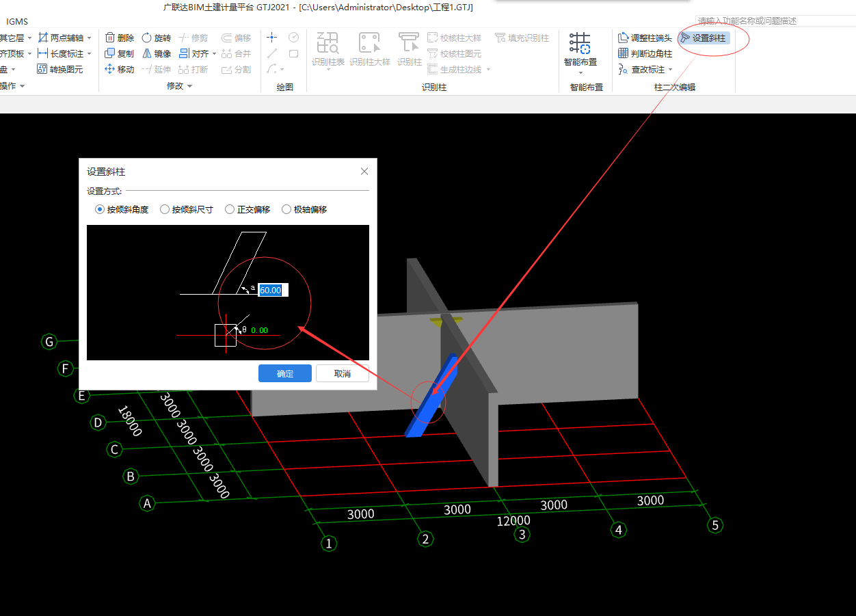Click the 18000 dimension text

tap(130, 421)
